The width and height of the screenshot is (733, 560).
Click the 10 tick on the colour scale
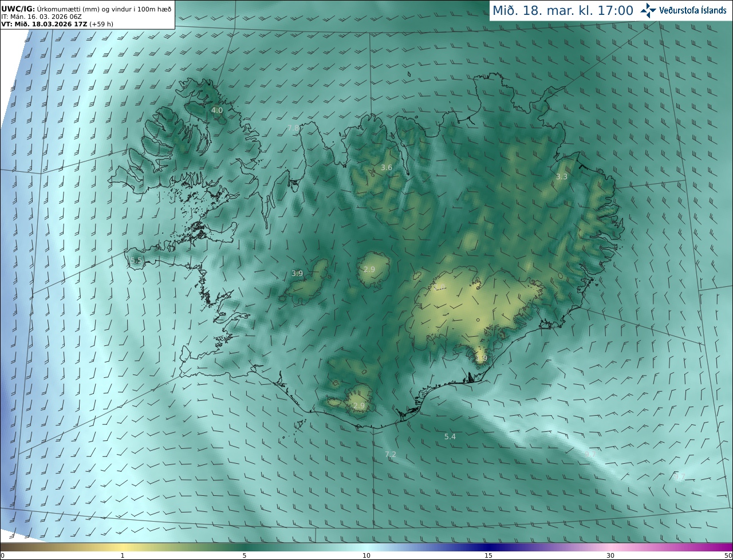(366, 555)
